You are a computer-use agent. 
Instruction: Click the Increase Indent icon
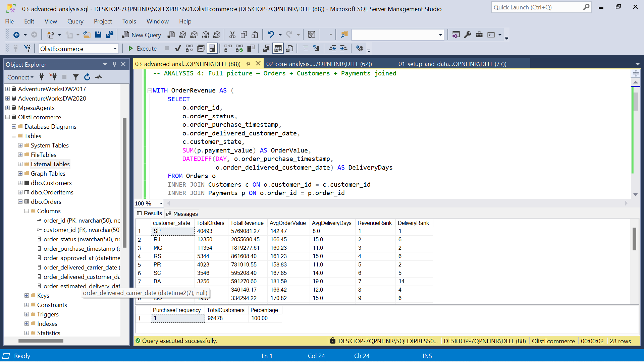[344, 49]
